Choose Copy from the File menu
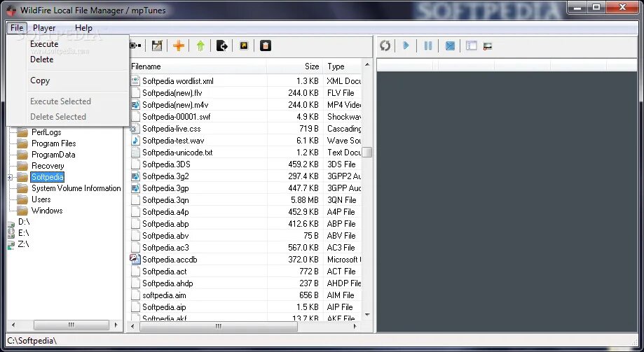This screenshot has height=352, width=644. (x=40, y=80)
